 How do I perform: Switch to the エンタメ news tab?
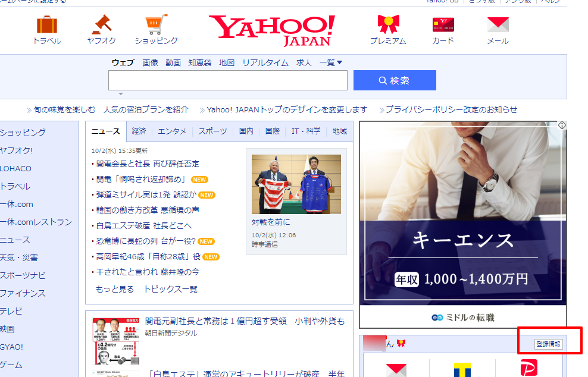click(172, 131)
